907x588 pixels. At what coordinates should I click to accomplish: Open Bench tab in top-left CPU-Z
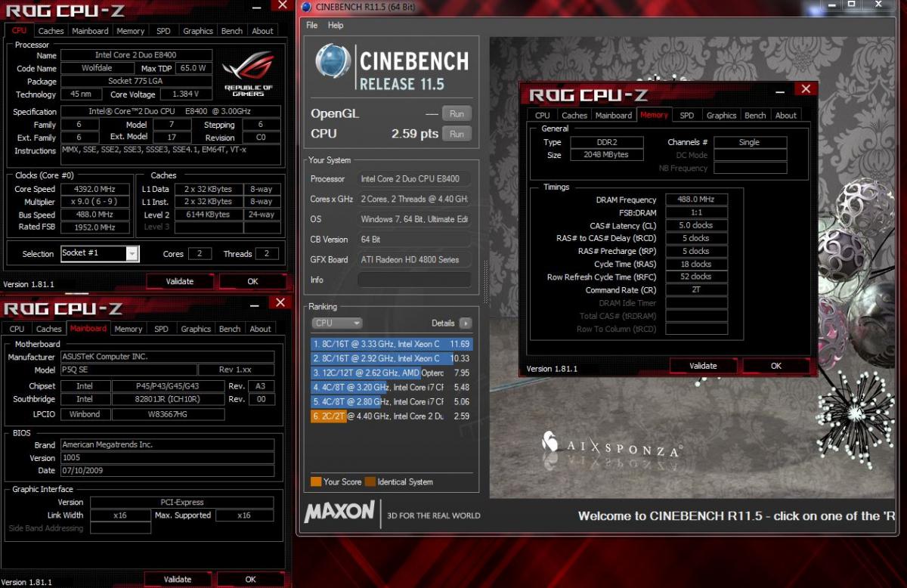(232, 31)
